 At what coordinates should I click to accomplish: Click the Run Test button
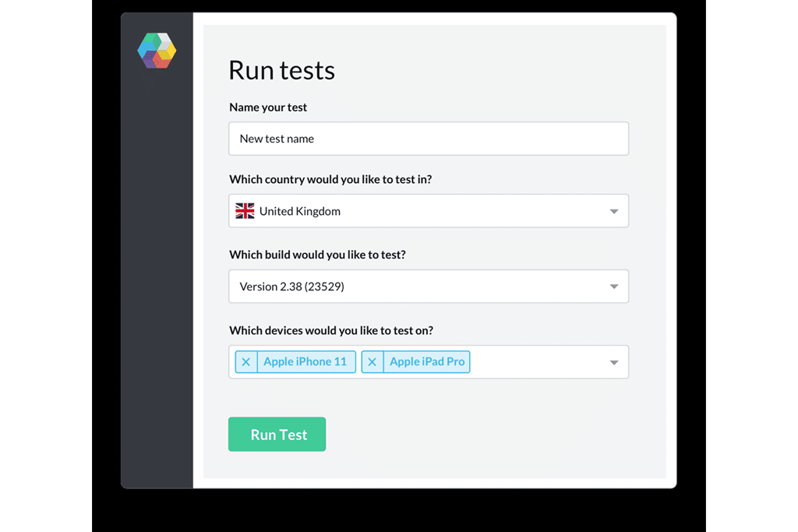click(277, 435)
